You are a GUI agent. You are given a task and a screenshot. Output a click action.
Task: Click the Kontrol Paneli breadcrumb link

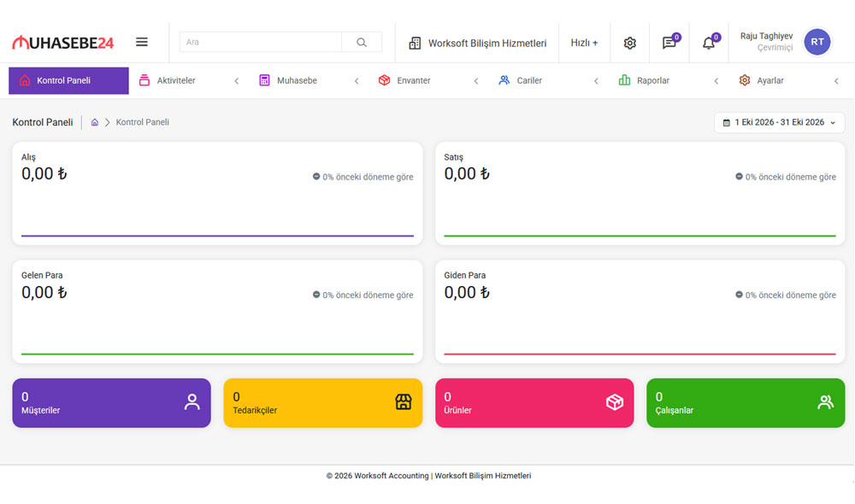[142, 122]
